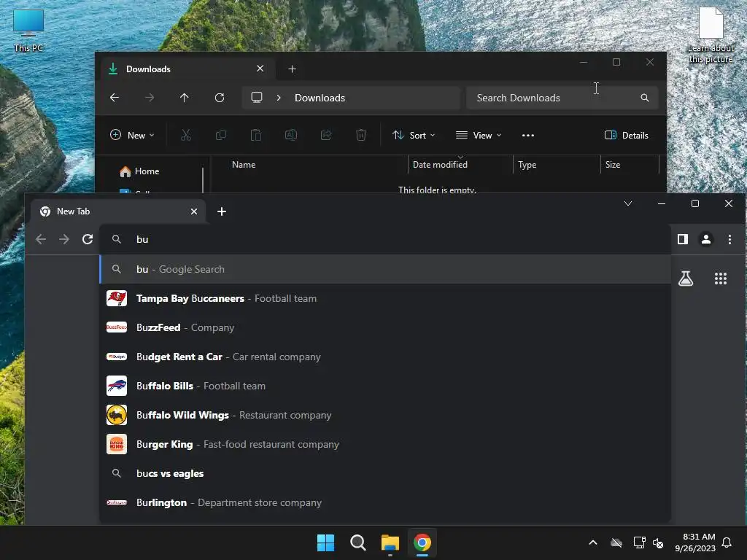This screenshot has width=747, height=560.
Task: Select the Buffalo Wild Wings suggestion
Action: point(385,415)
